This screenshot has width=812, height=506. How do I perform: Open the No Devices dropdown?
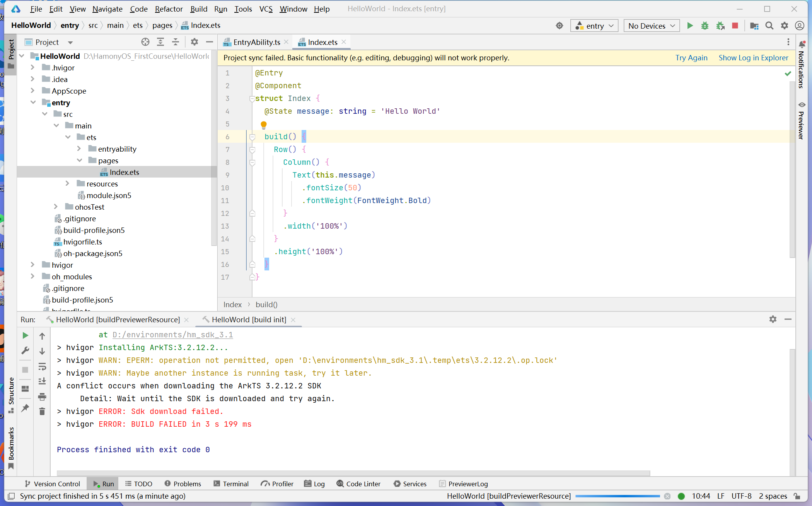(x=652, y=26)
